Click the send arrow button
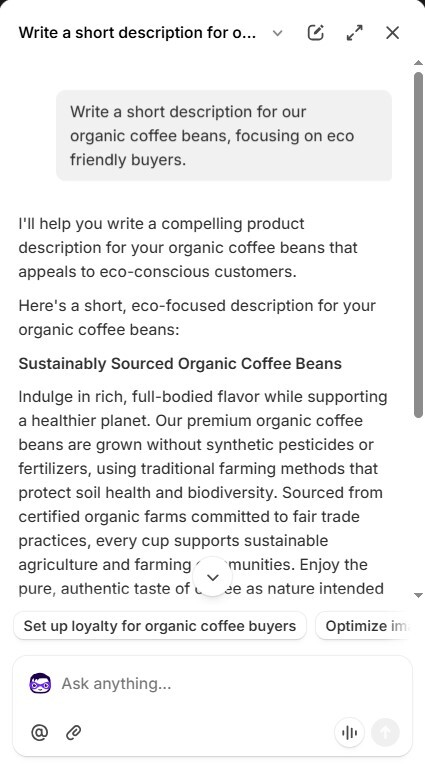This screenshot has height=765, width=425. (x=385, y=732)
